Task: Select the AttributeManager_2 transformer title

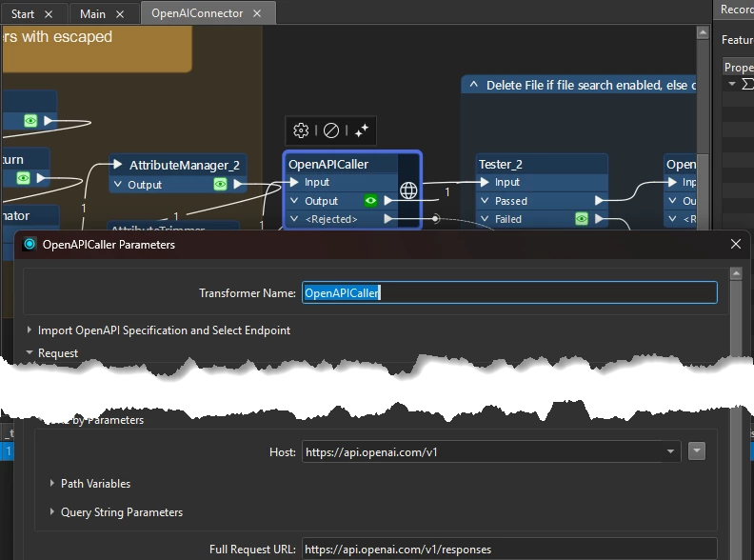Action: pyautogui.click(x=185, y=165)
